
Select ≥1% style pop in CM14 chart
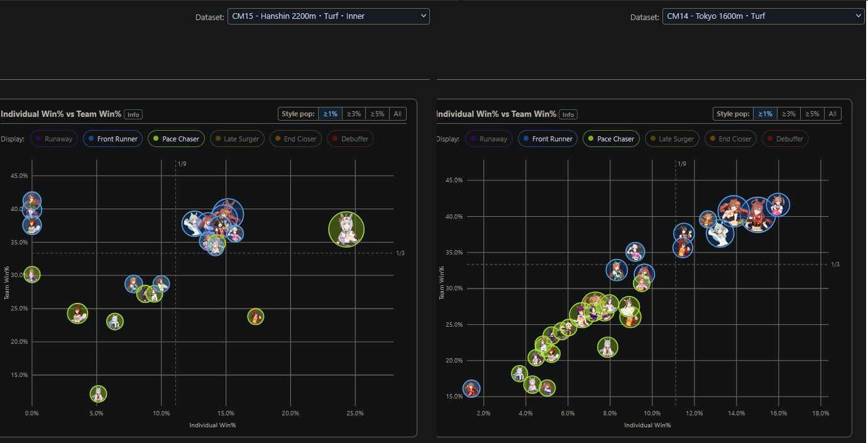click(x=765, y=114)
